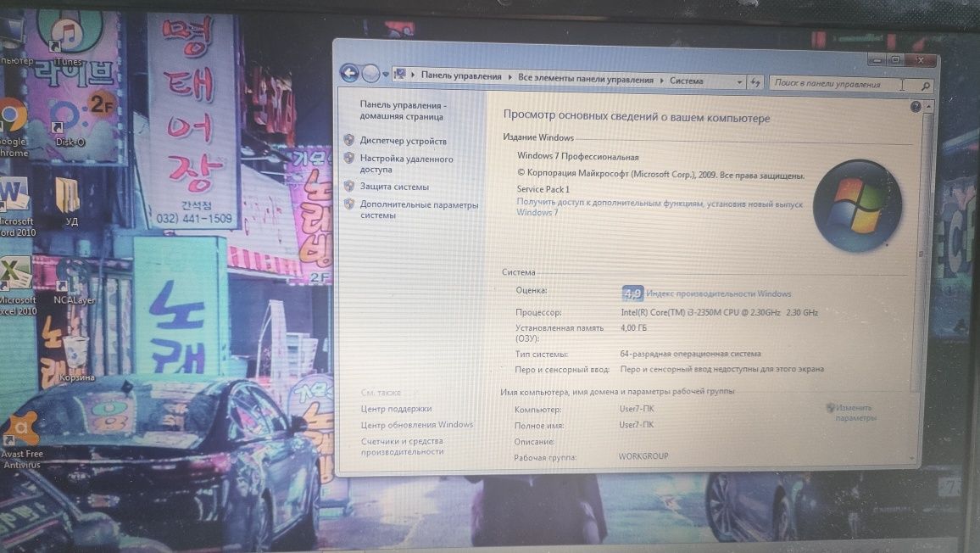Click the Система breadcrumb segment

(686, 81)
